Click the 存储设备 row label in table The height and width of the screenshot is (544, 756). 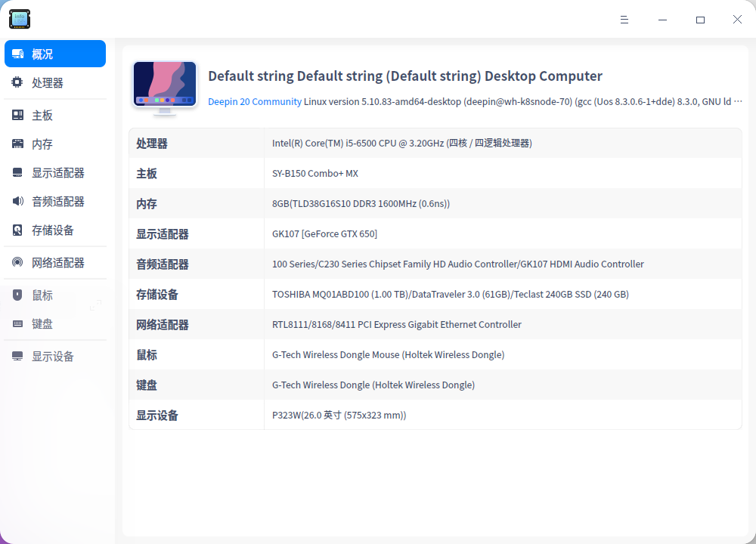(157, 295)
